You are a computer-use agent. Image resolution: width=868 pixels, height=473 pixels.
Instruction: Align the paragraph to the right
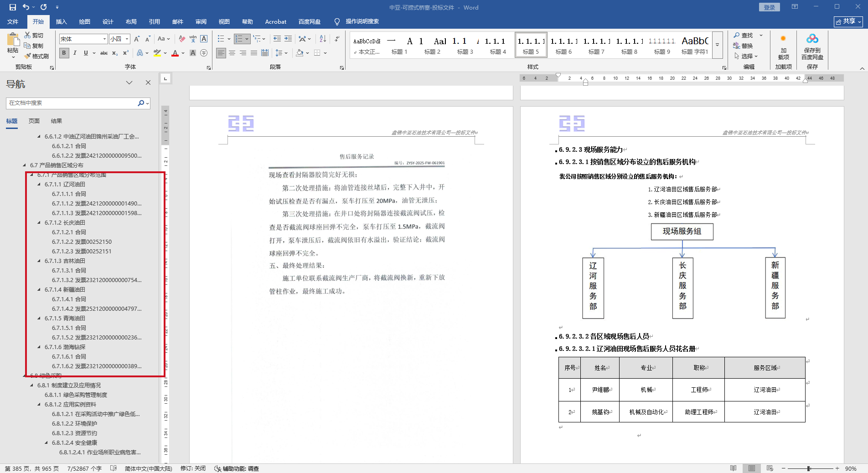pos(243,53)
